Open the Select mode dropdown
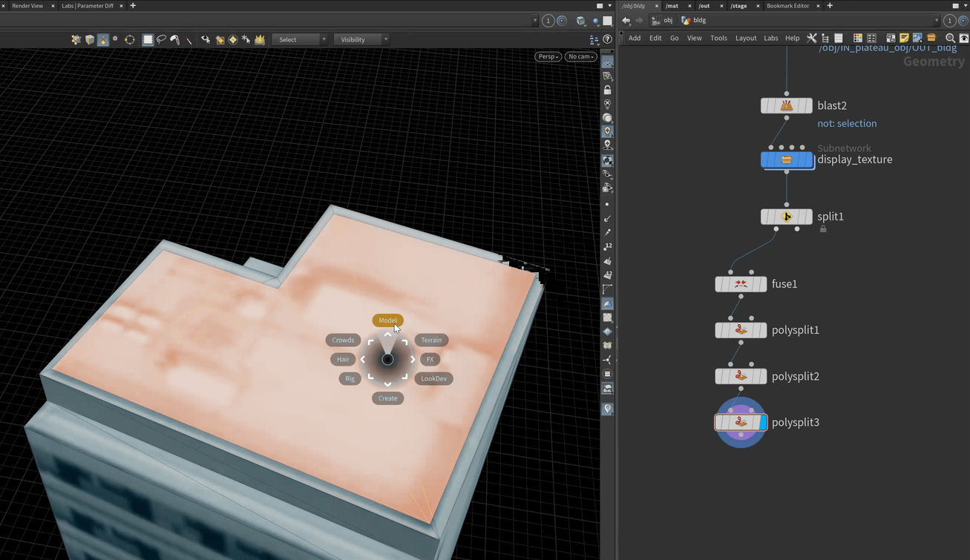Viewport: 970px width, 560px height. [x=299, y=39]
